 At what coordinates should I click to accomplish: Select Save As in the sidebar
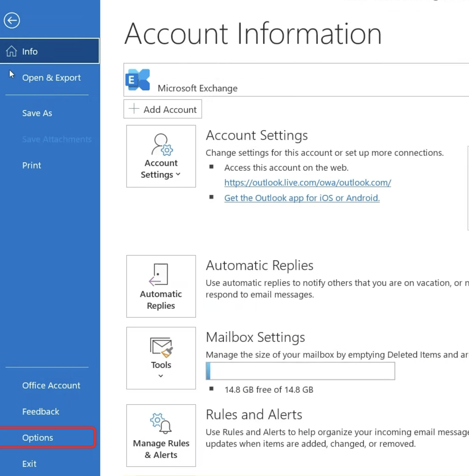(x=37, y=113)
